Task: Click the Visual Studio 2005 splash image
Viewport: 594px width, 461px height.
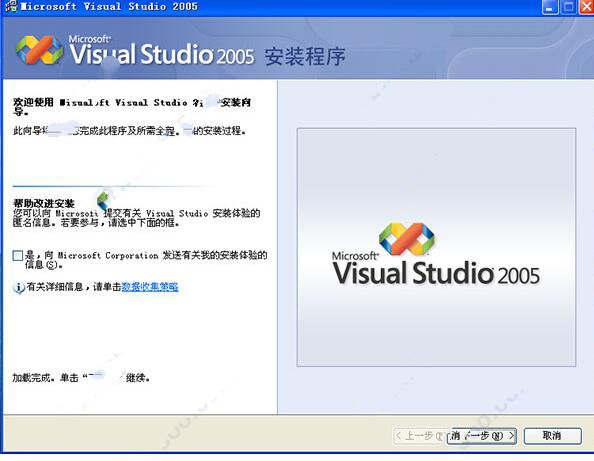Action: (436, 247)
